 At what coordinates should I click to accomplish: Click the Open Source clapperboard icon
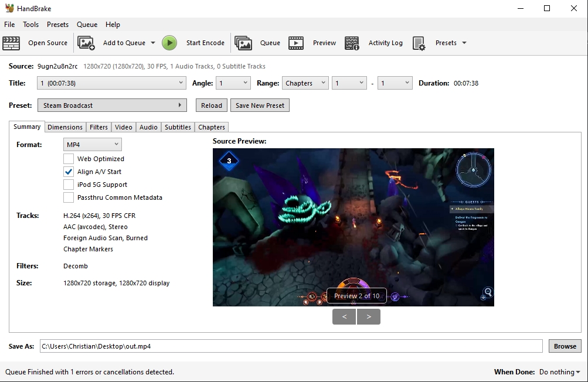[11, 43]
